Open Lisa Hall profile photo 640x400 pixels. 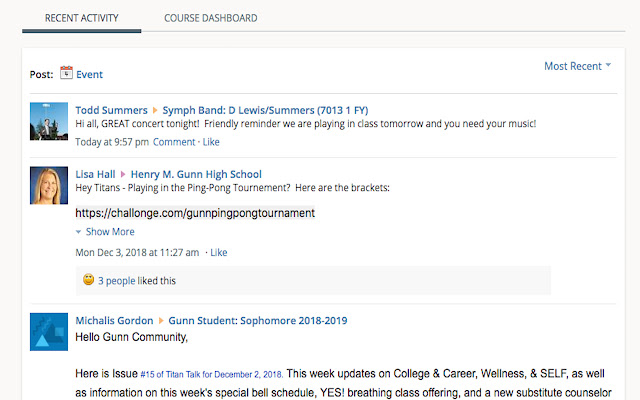click(x=49, y=185)
